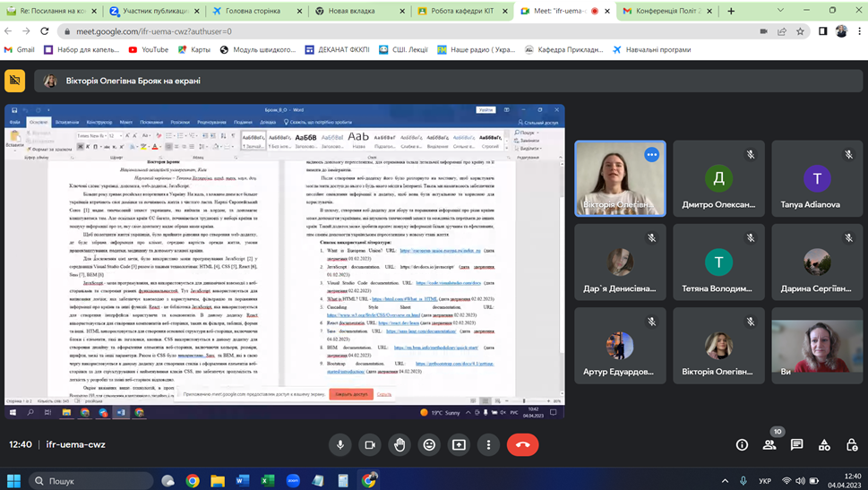Open volume control in tray

pos(800,480)
